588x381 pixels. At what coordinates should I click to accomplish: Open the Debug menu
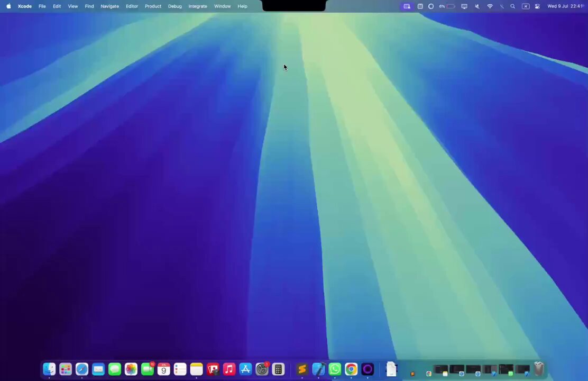click(x=174, y=6)
